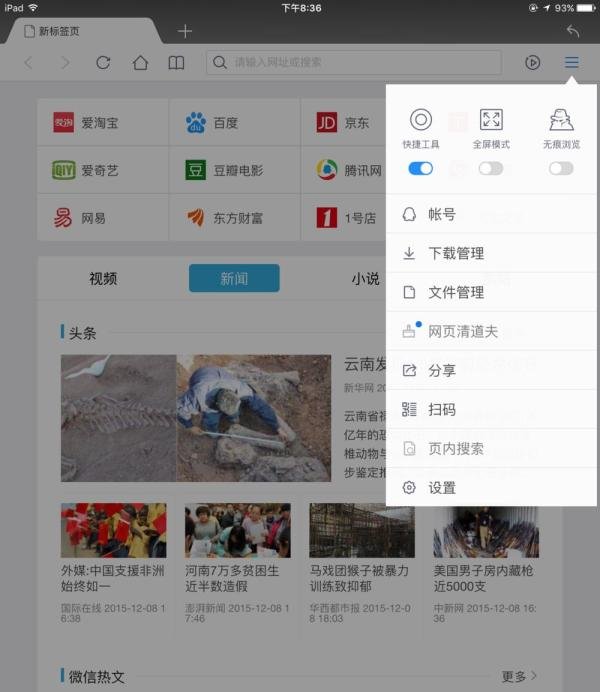Screen dimensions: 600x692
Task: Reload the page with the refresh icon
Action: click(103, 63)
